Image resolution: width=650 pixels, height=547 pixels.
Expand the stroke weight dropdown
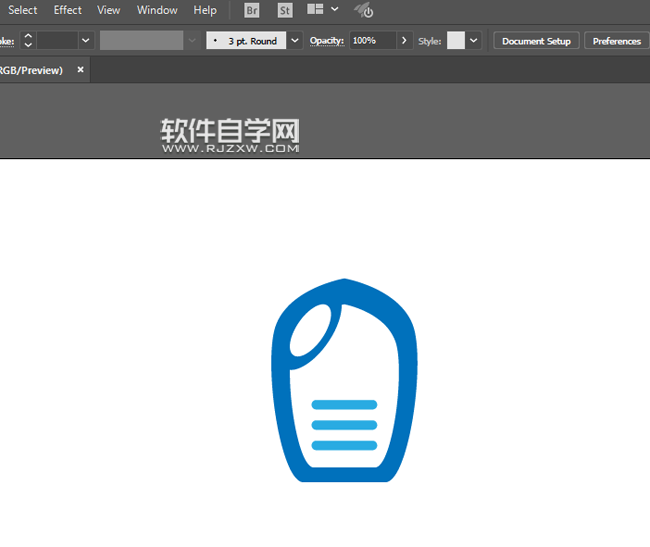[x=85, y=41]
